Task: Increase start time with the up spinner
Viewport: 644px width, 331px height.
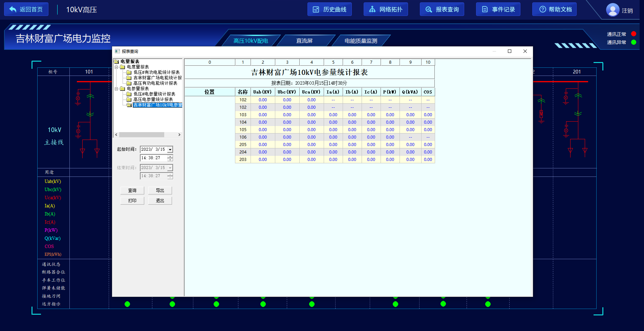Action: point(170,156)
